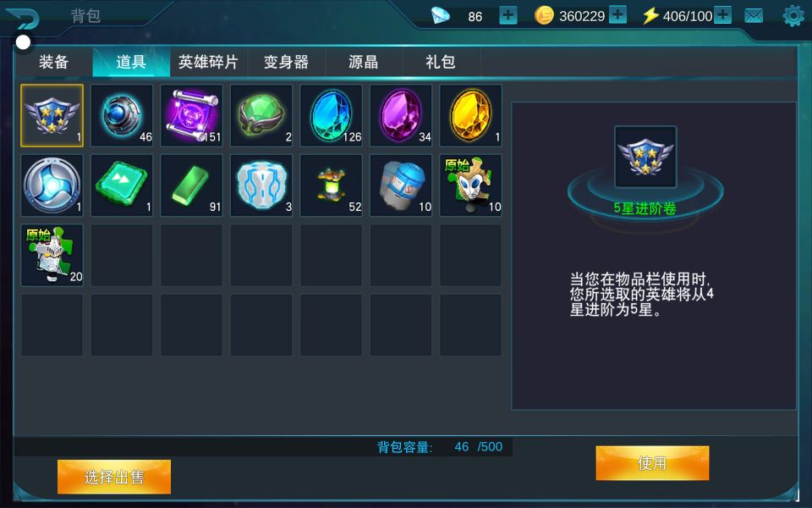Click the 使用 button
The height and width of the screenshot is (508, 812).
coord(652,463)
